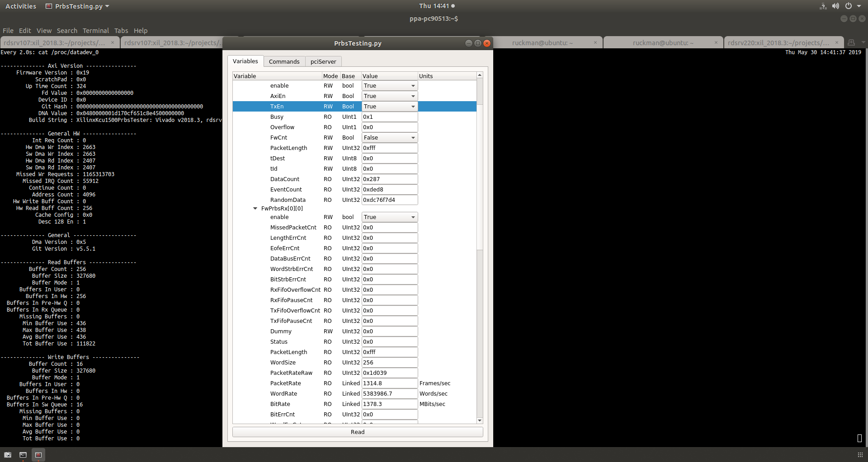Image resolution: width=868 pixels, height=462 pixels.
Task: Click the Read button
Action: pos(357,432)
